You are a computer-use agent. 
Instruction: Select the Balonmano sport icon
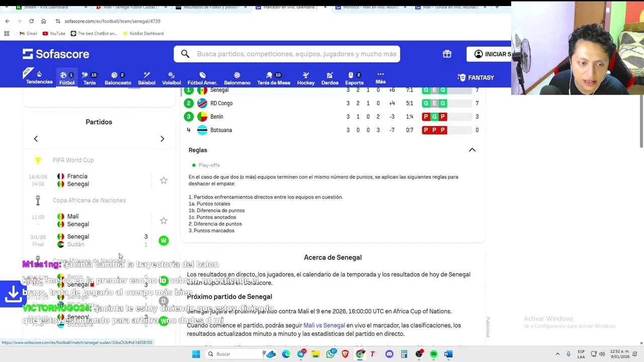(237, 77)
